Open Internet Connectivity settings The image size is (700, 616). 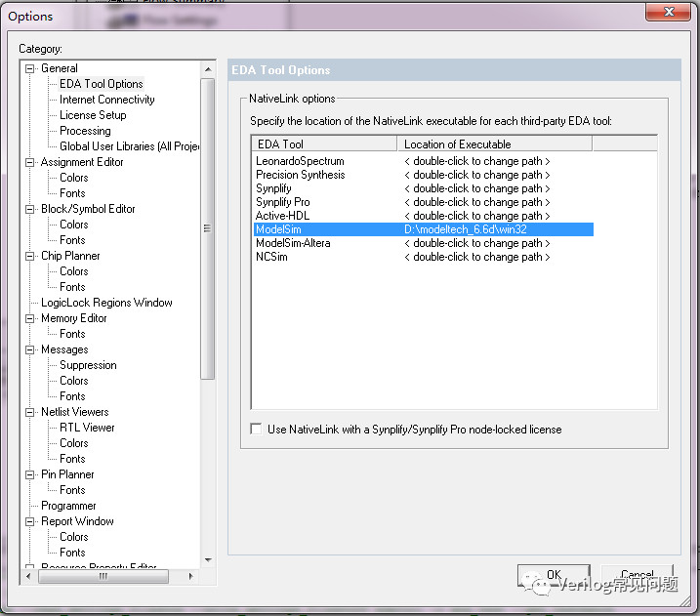point(107,100)
